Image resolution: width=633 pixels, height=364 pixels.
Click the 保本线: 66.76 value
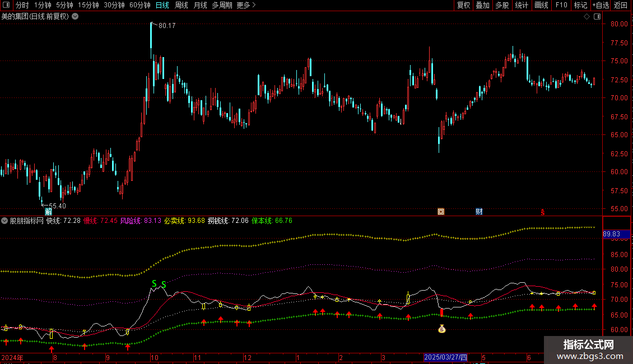272,221
